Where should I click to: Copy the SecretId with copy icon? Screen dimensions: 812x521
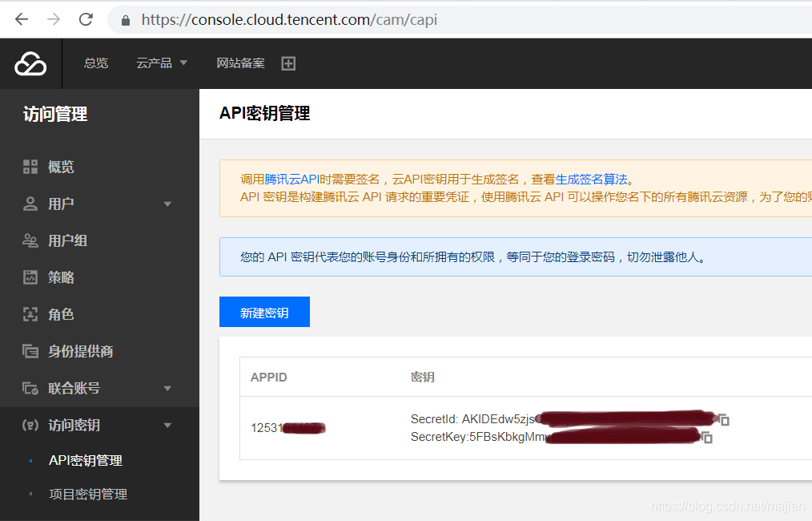click(724, 420)
